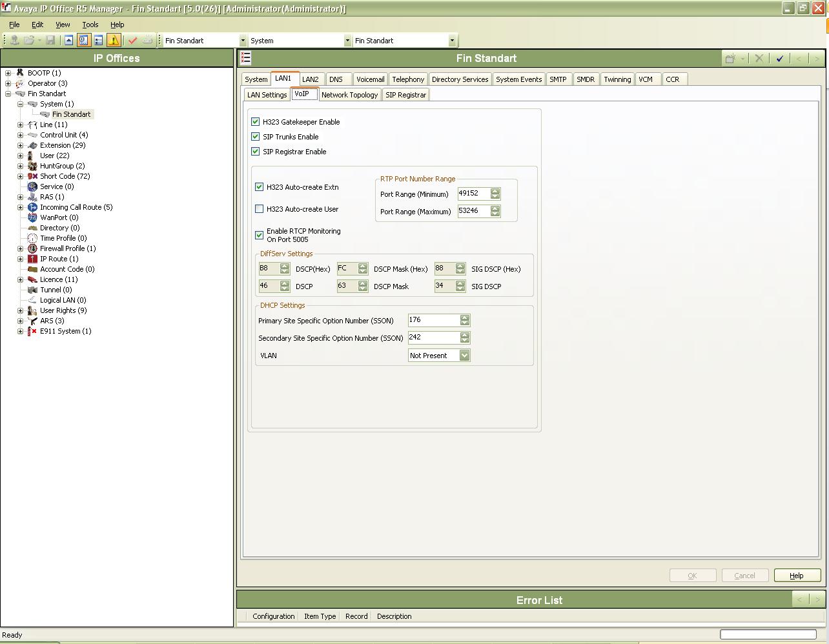Switch to the SIP Registrar sub-tab
The height and width of the screenshot is (644, 829).
click(405, 94)
